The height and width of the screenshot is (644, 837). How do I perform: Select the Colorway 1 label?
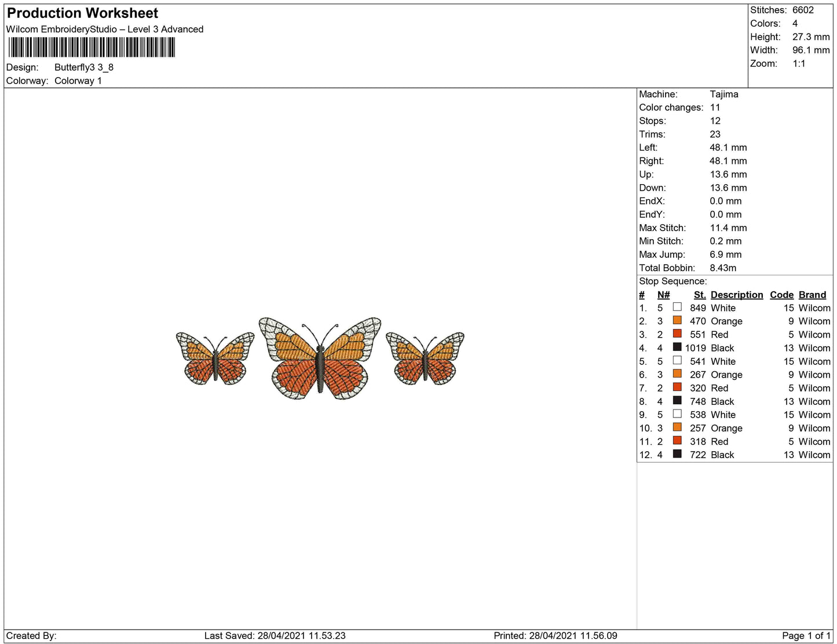coord(78,80)
